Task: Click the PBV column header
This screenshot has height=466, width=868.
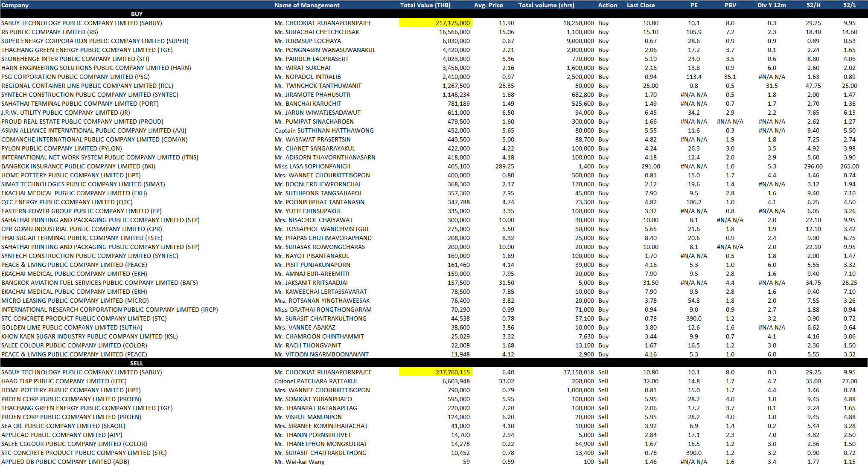Action: pos(730,5)
